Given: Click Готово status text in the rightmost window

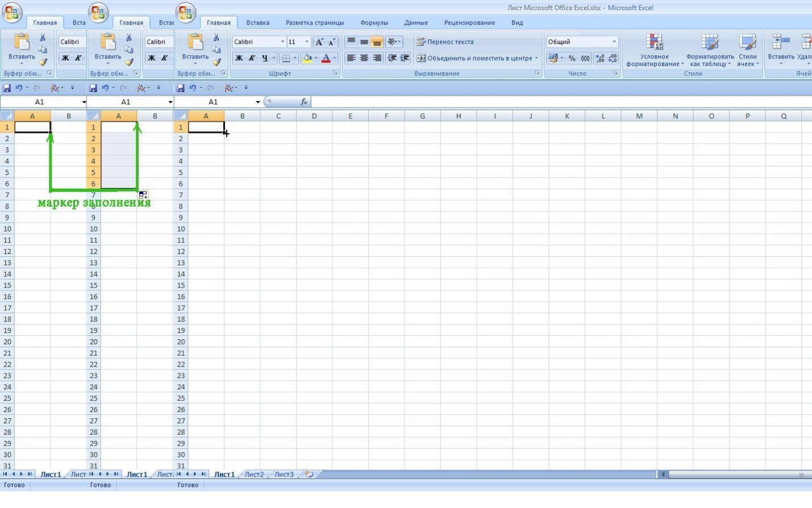Looking at the screenshot, I should pyautogui.click(x=188, y=485).
